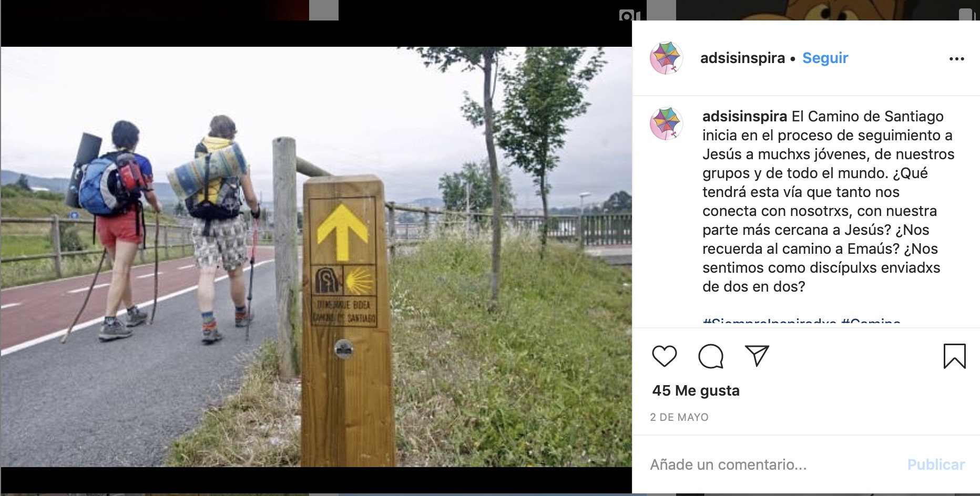Open comments with the speech bubble icon

coord(711,356)
